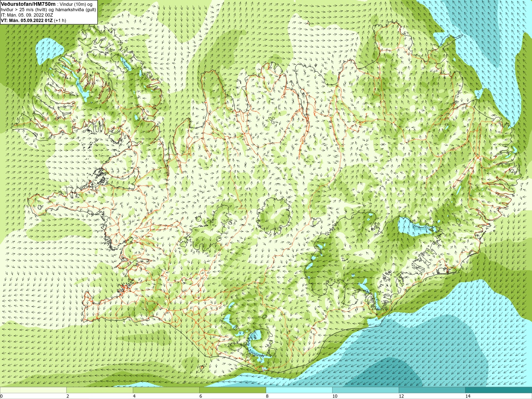Viewport: 532px width, 399px height.
Task: Click the '12' scale label on color bar
Action: [x=401, y=396]
